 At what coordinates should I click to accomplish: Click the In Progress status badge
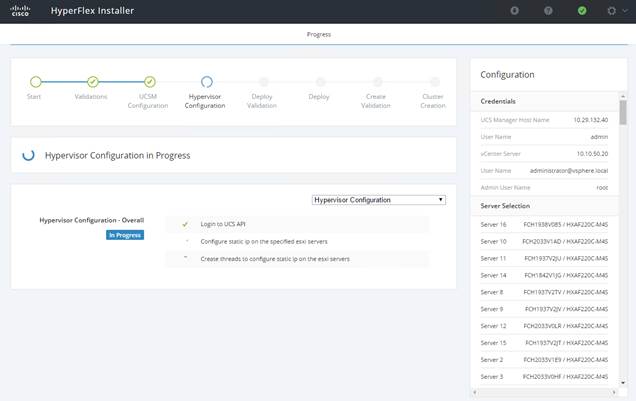click(x=125, y=235)
